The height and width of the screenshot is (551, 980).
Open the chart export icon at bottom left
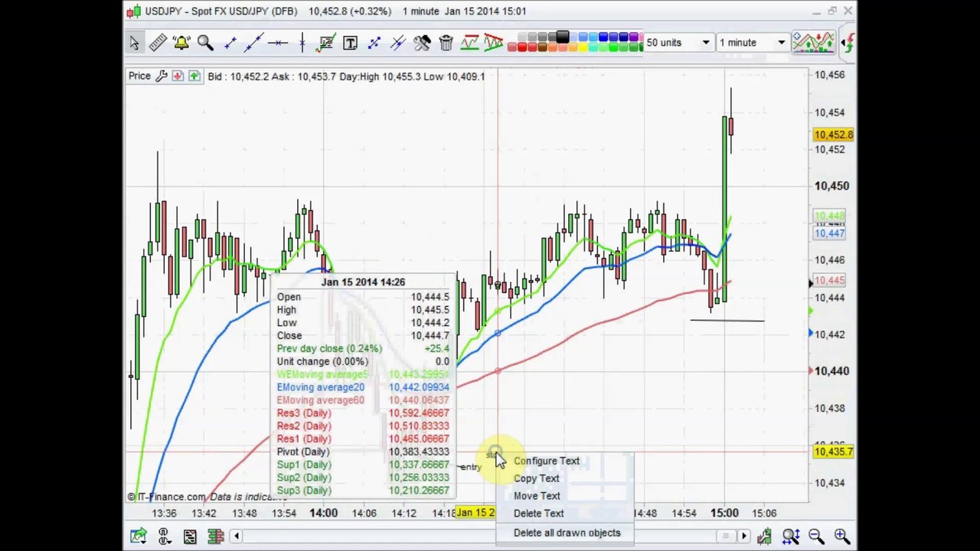[x=139, y=536]
